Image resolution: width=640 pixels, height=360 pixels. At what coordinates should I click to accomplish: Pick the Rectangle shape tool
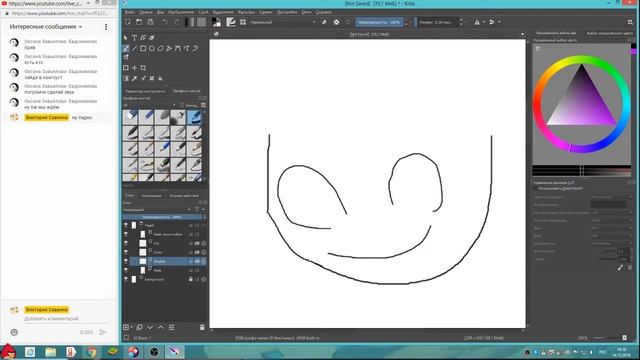click(143, 48)
